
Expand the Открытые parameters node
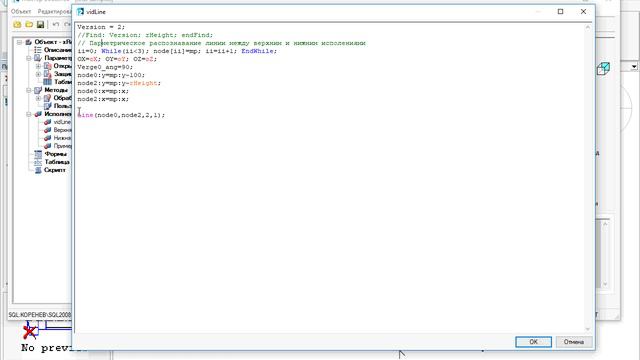(38, 66)
